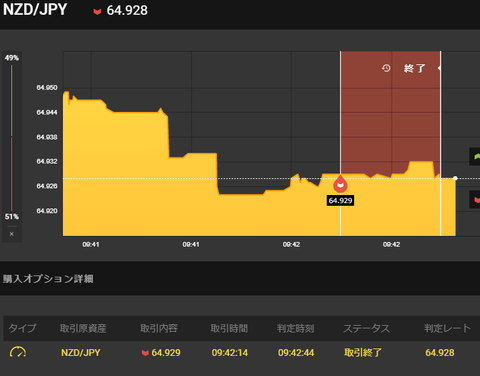The image size is (480, 376).
Task: Click the red down arrow beside 64.928 in the header
Action: coord(97,12)
